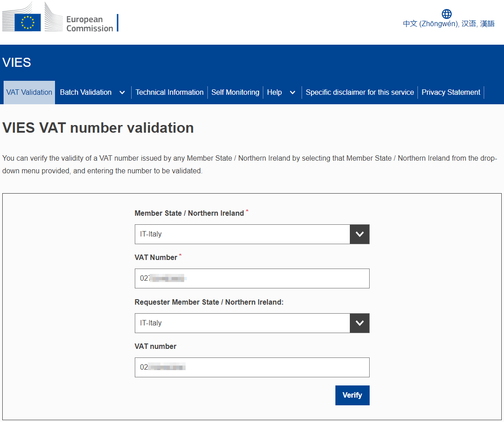Image resolution: width=504 pixels, height=422 pixels.
Task: Focus the required VAT Number field
Action: pyautogui.click(x=252, y=278)
